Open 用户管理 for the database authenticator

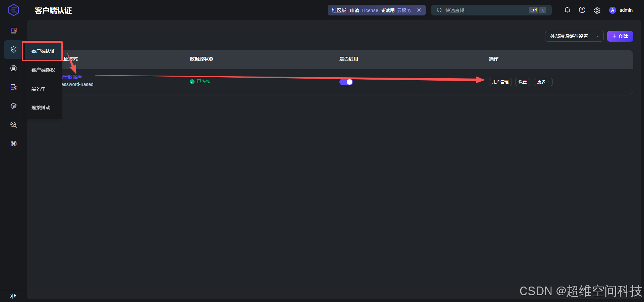(x=500, y=82)
